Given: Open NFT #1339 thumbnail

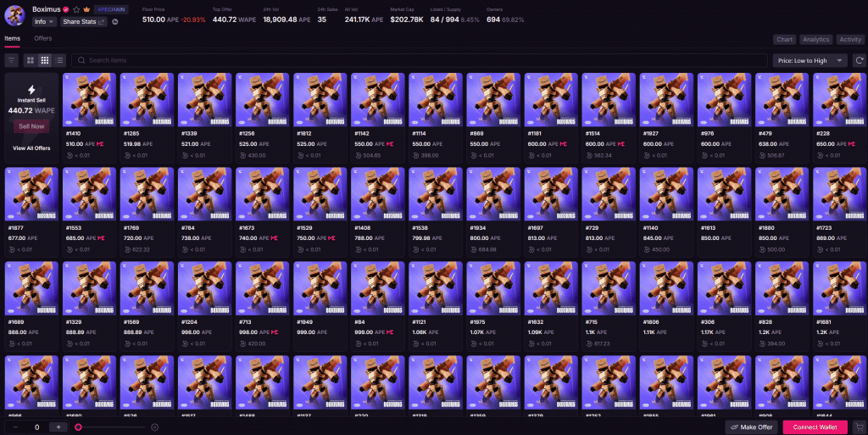Looking at the screenshot, I should [205, 99].
